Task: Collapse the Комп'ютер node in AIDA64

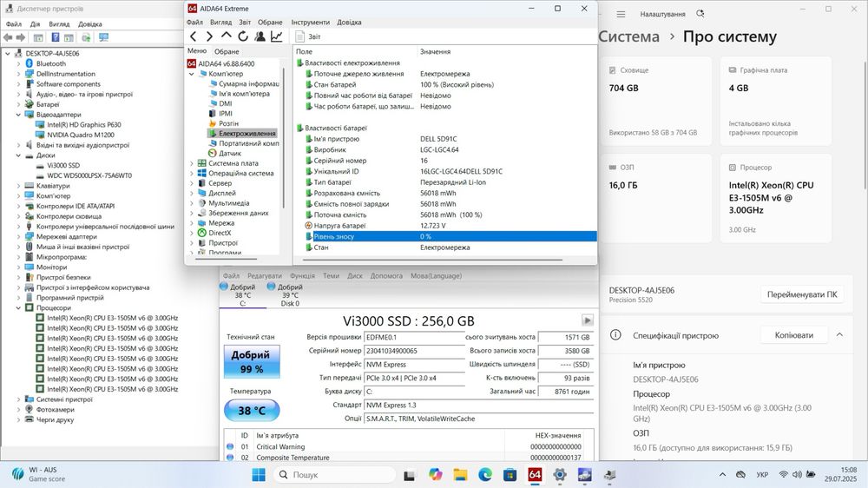Action: tap(192, 74)
